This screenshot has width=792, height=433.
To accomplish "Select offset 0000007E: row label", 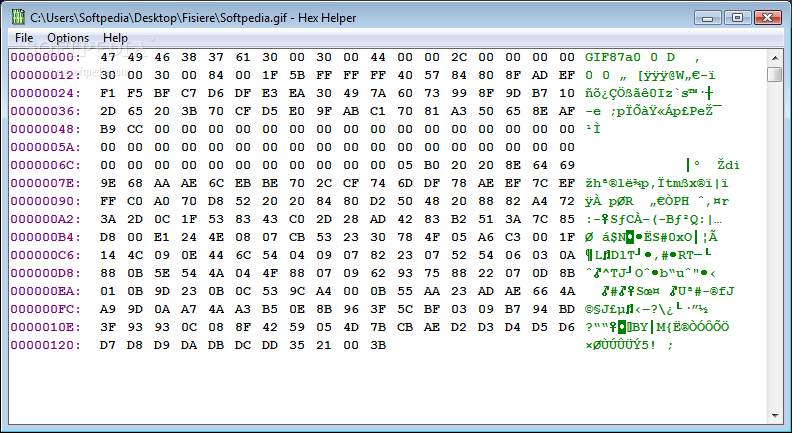I will pyautogui.click(x=45, y=183).
